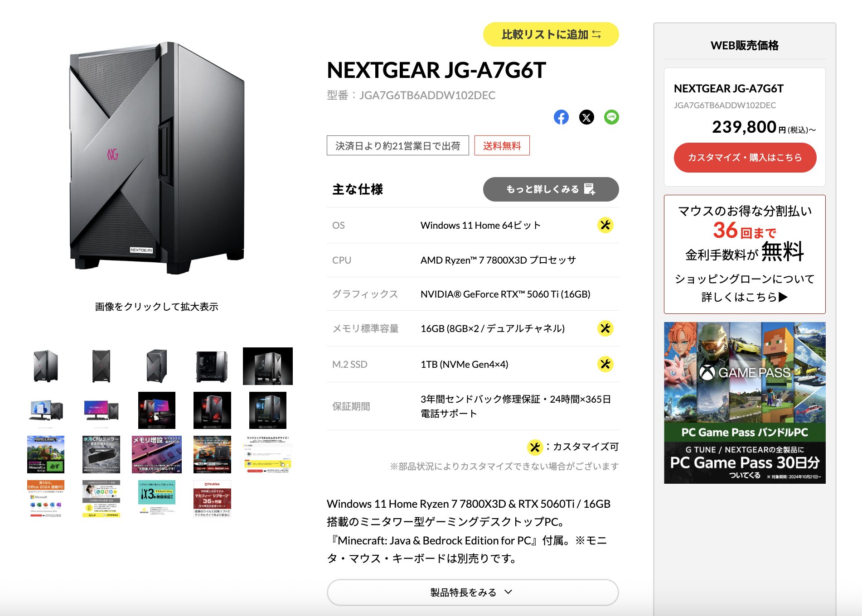Image resolution: width=862 pixels, height=616 pixels.
Task: Select the メモリ増設 thumbnail
Action: 157,454
